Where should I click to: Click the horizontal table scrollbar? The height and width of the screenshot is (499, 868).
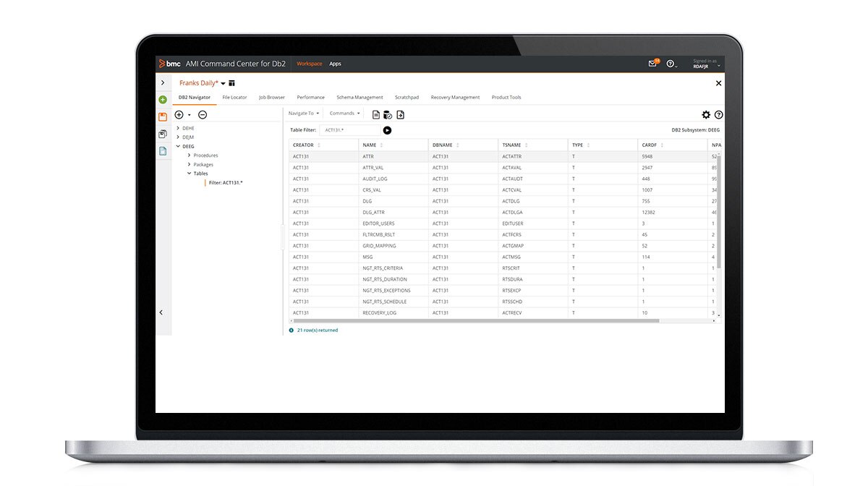pos(475,320)
